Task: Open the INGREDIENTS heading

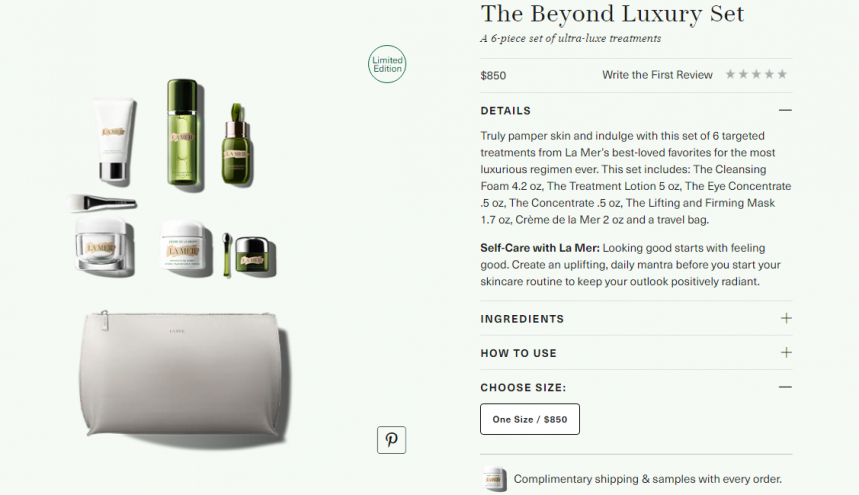Action: click(x=522, y=319)
